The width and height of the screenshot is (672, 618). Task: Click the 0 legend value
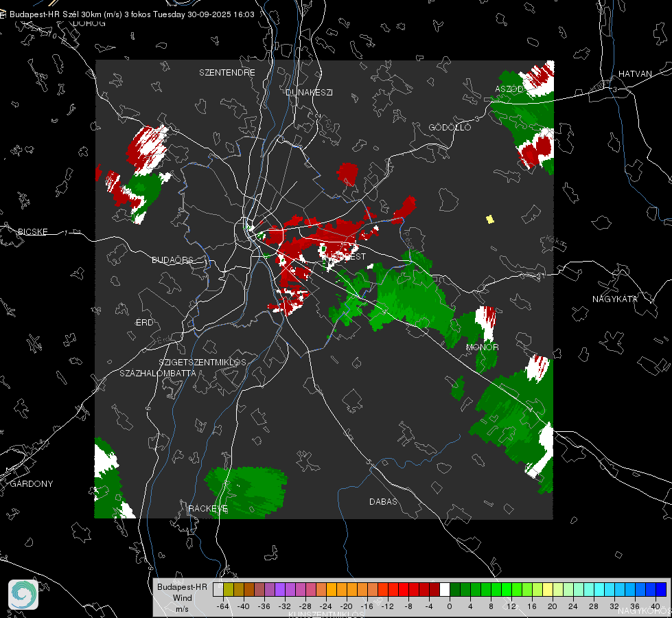450,606
